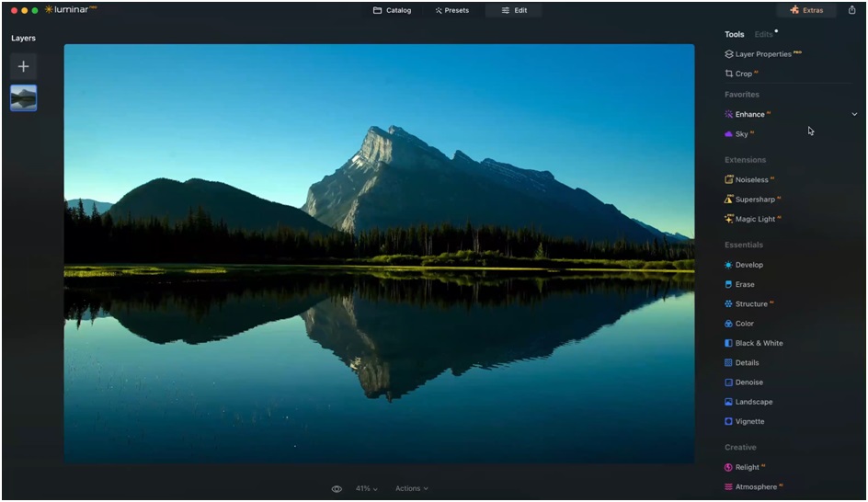Open Layer Properties tool
This screenshot has width=868, height=502.
[762, 54]
